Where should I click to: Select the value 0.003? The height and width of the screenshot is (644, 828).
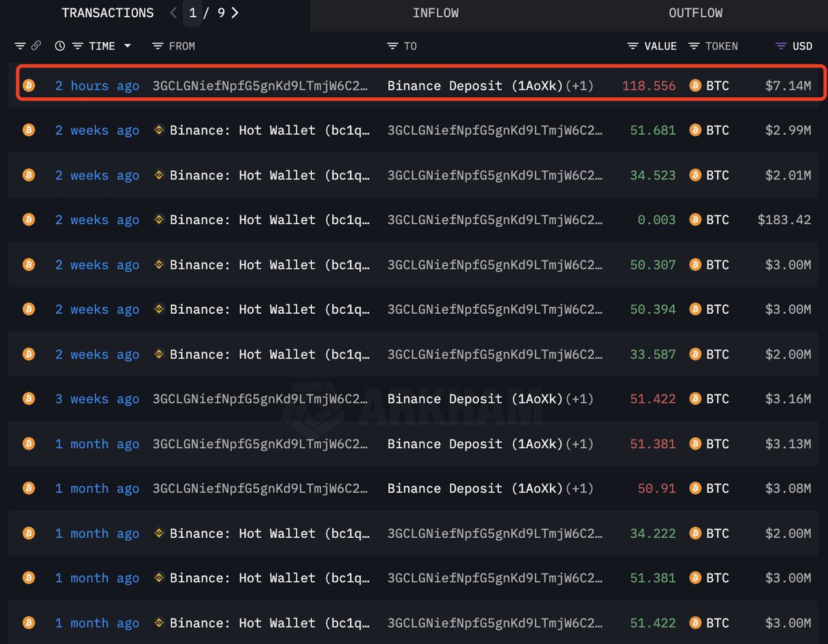point(657,220)
